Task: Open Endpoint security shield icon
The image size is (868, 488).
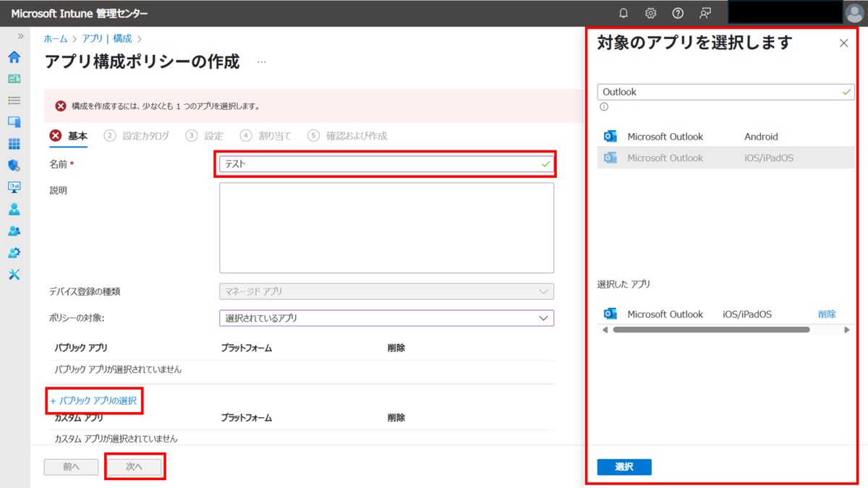Action: [x=14, y=166]
